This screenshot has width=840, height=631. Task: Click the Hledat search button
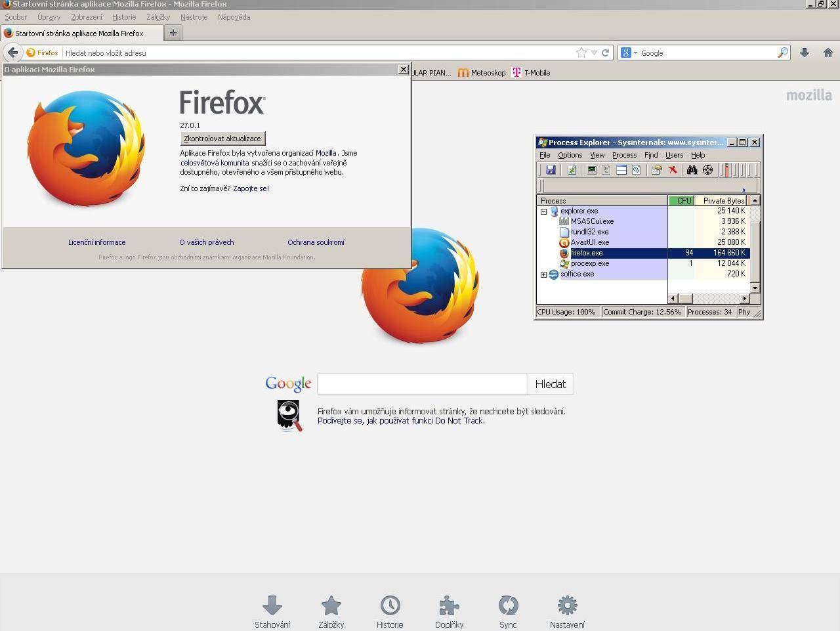551,384
